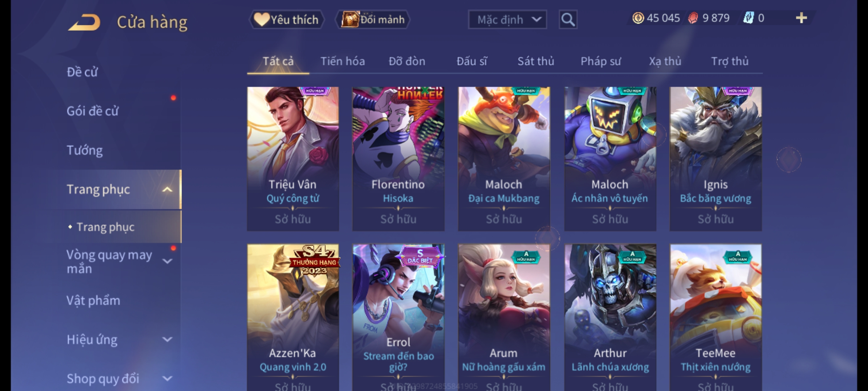Expand the Shop quy đổi section
The width and height of the screenshot is (868, 391).
(x=167, y=379)
